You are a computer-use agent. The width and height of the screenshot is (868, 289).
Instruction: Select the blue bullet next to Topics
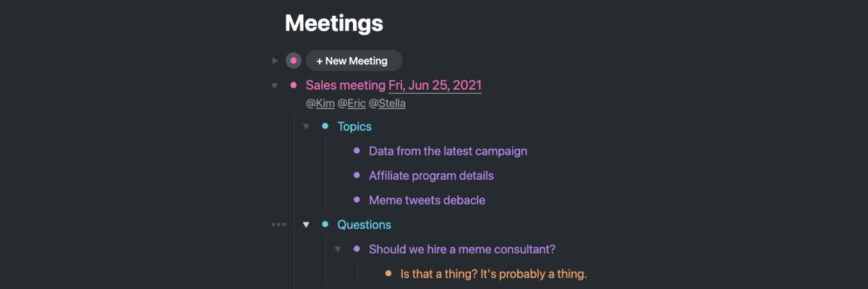[325, 126]
